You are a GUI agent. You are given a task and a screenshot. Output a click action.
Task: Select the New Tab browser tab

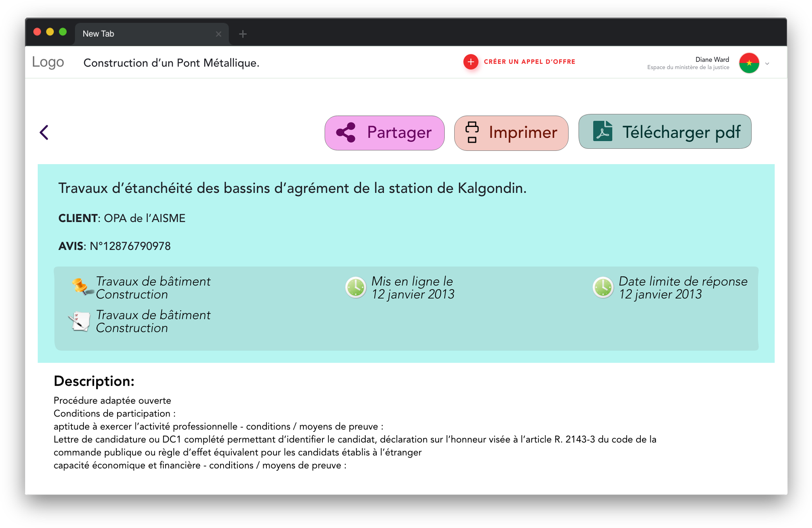143,34
